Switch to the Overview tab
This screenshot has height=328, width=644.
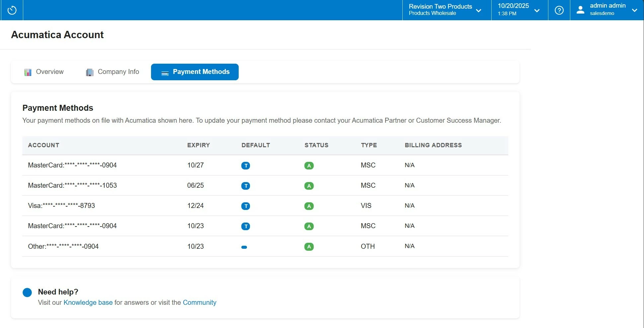44,72
